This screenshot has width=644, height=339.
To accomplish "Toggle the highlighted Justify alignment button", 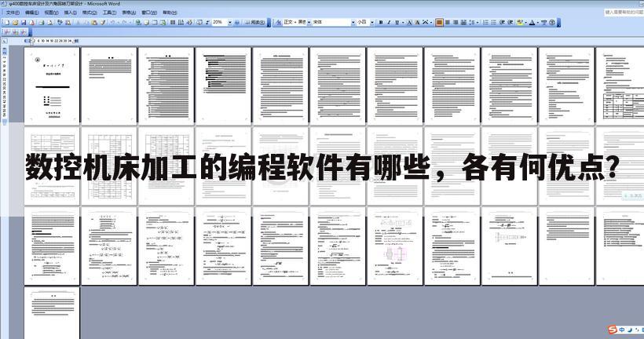I will (440, 22).
